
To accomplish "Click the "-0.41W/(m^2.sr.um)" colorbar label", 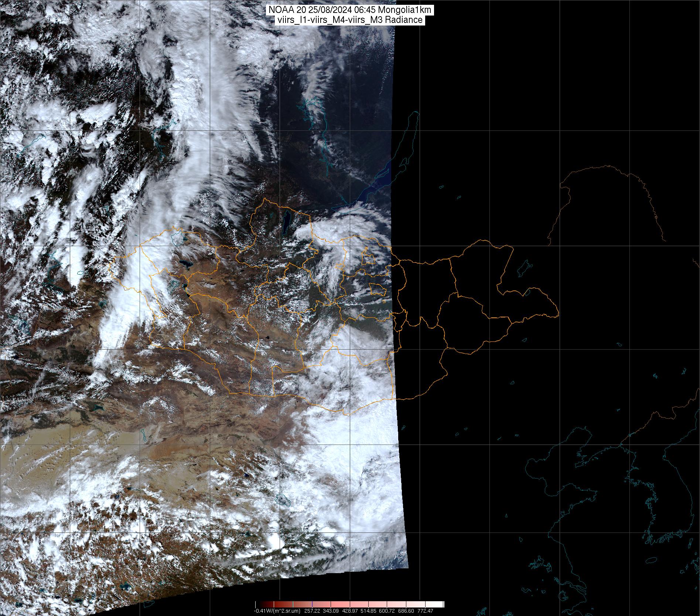I will click(277, 611).
